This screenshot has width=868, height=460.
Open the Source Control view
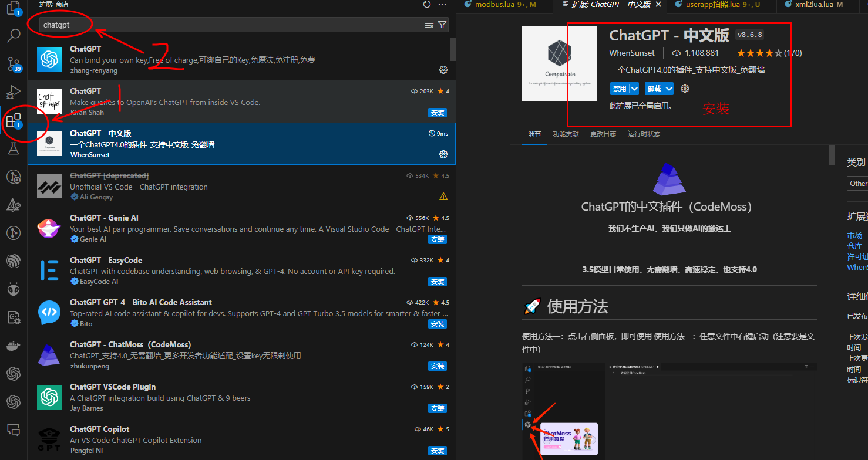point(14,63)
